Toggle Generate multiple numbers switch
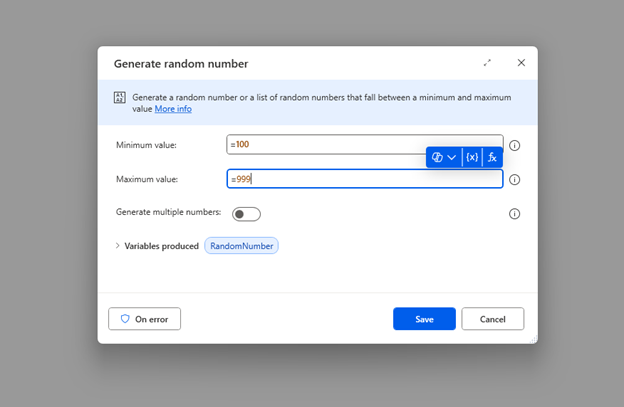Screen dimensions: 624x407 click(x=246, y=214)
